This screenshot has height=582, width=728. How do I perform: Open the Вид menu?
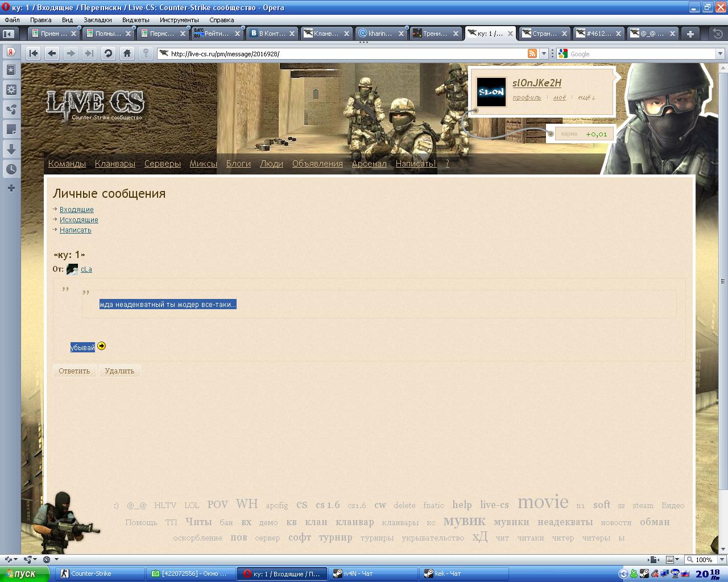coord(67,20)
